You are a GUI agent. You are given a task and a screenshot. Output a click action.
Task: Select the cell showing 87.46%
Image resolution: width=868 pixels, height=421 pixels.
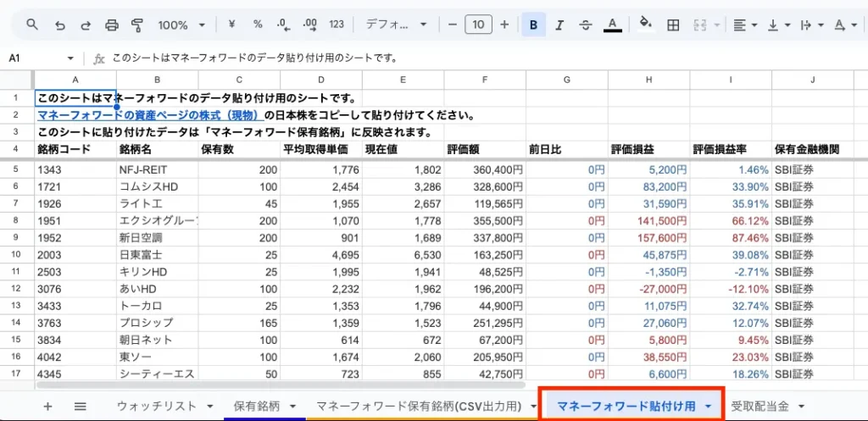click(x=731, y=237)
